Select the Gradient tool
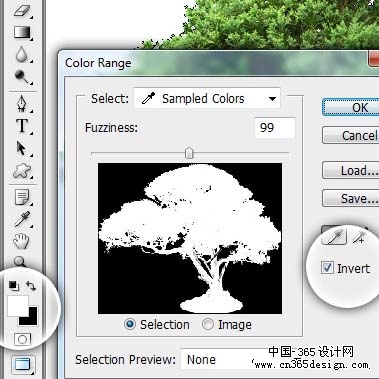Image resolution: width=379 pixels, height=379 pixels. point(22,33)
